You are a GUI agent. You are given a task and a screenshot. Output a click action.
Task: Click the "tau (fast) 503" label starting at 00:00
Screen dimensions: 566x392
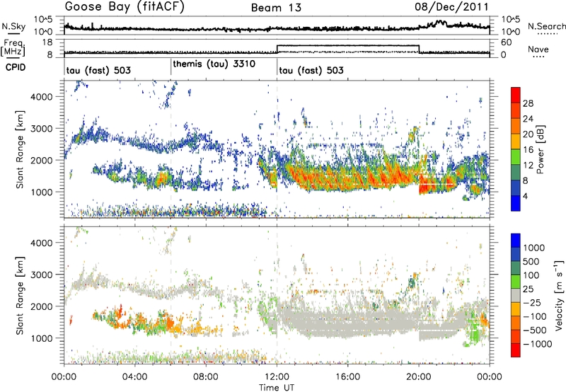tap(98, 70)
